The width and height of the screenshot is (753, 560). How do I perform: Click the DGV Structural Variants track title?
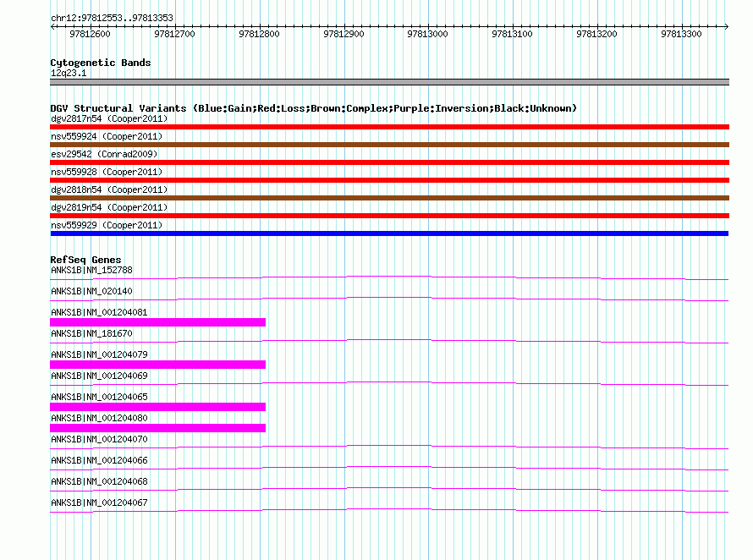[313, 108]
